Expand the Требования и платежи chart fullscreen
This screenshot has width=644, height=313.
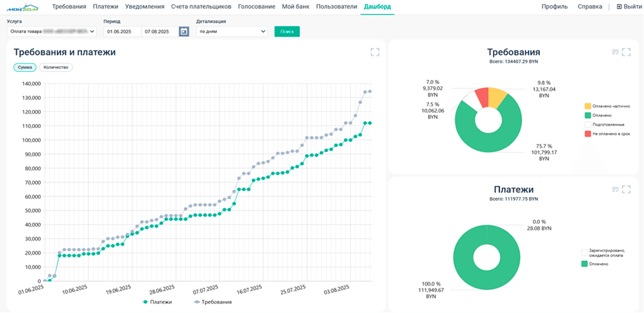click(374, 52)
